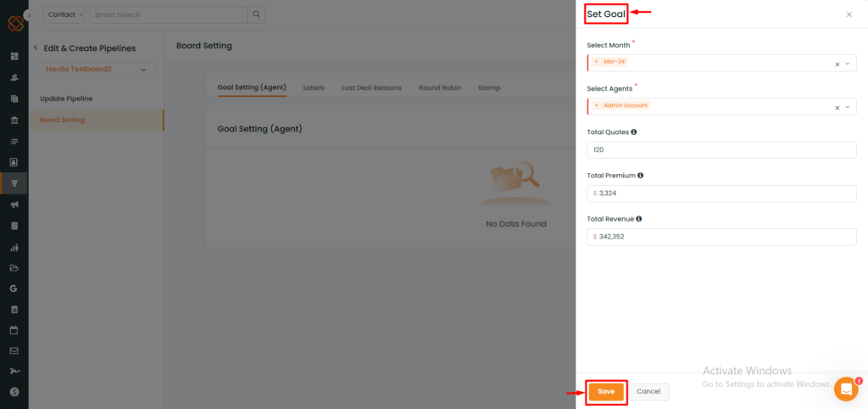Expand the sidebar with the round arrow toggle
The image size is (868, 409).
pyautogui.click(x=30, y=15)
